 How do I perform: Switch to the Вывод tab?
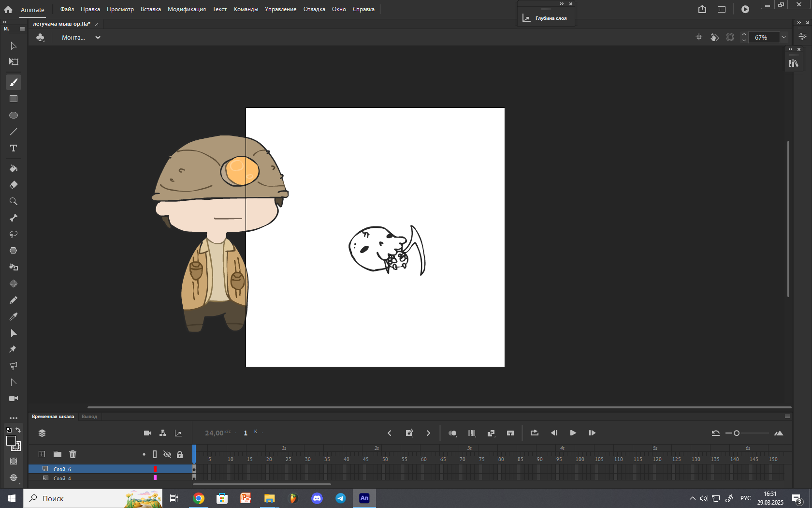point(89,416)
